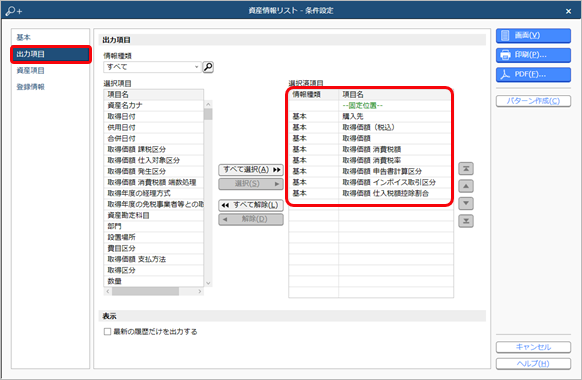Click the PDF(E)... button
Screen dimensions: 582x380
click(x=533, y=74)
